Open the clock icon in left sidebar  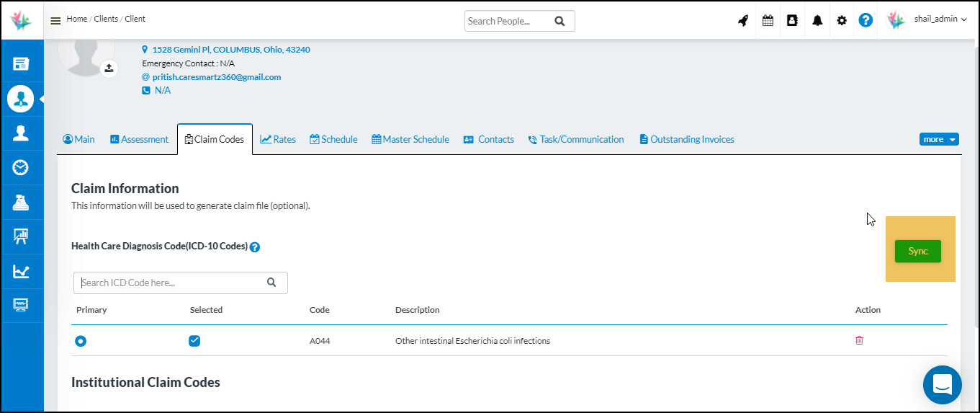(21, 168)
